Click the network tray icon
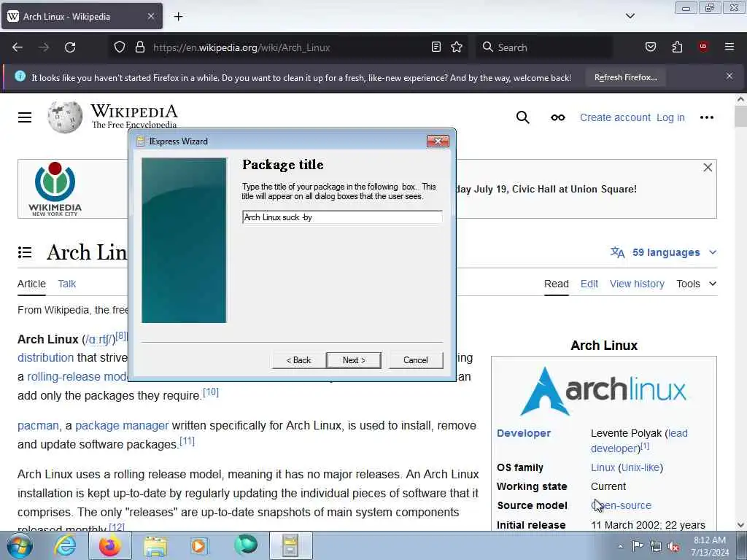 click(656, 547)
